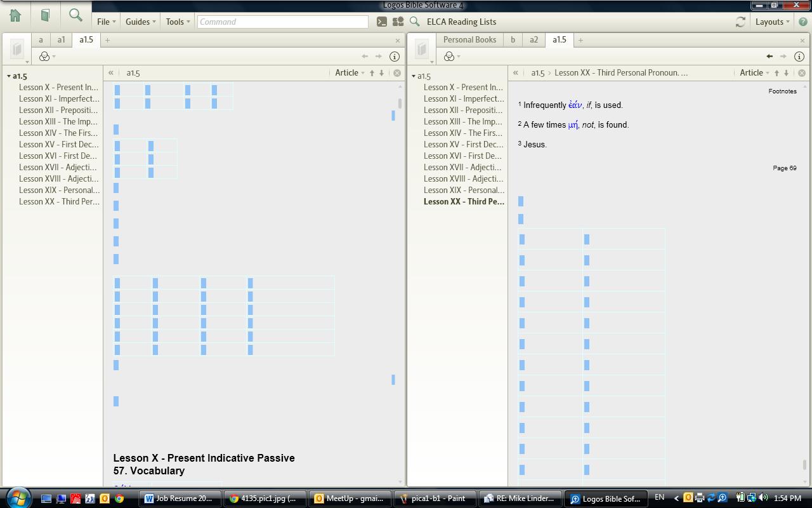The height and width of the screenshot is (508, 812).
Task: Open the Help question mark icon
Action: click(x=802, y=22)
